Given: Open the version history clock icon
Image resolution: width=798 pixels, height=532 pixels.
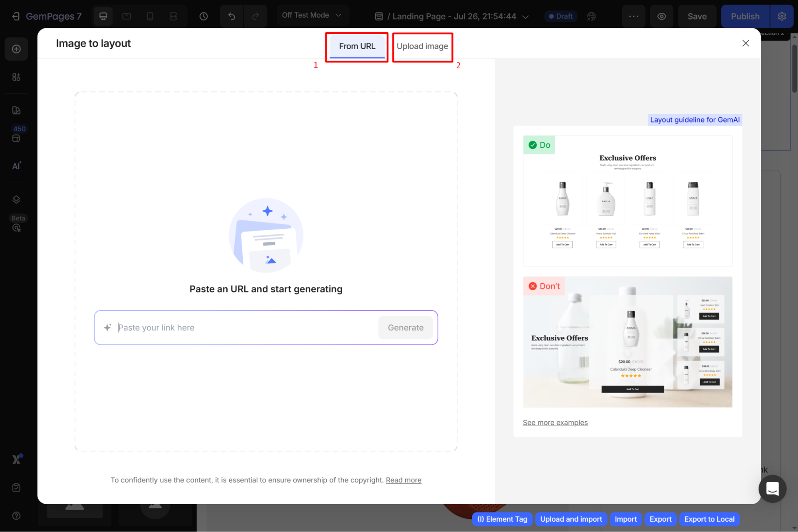Looking at the screenshot, I should tap(204, 16).
